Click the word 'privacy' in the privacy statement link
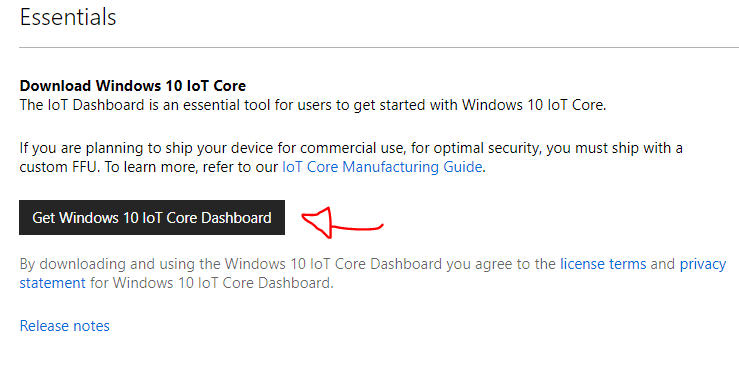The image size is (739, 369). point(703,264)
